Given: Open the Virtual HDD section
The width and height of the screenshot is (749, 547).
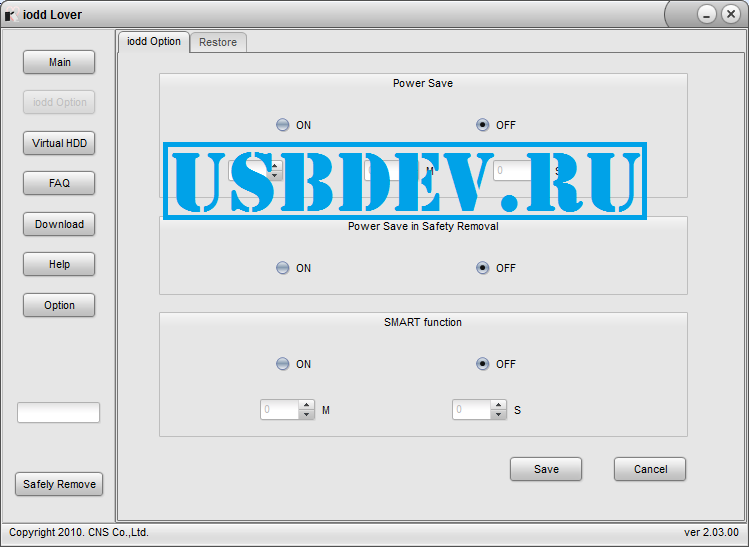Looking at the screenshot, I should click(59, 143).
